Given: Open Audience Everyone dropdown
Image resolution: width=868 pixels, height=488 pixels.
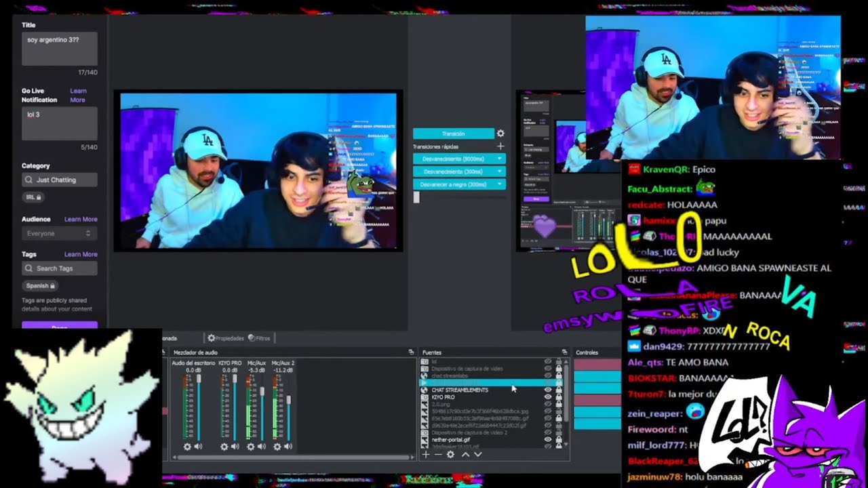Looking at the screenshot, I should [x=59, y=233].
